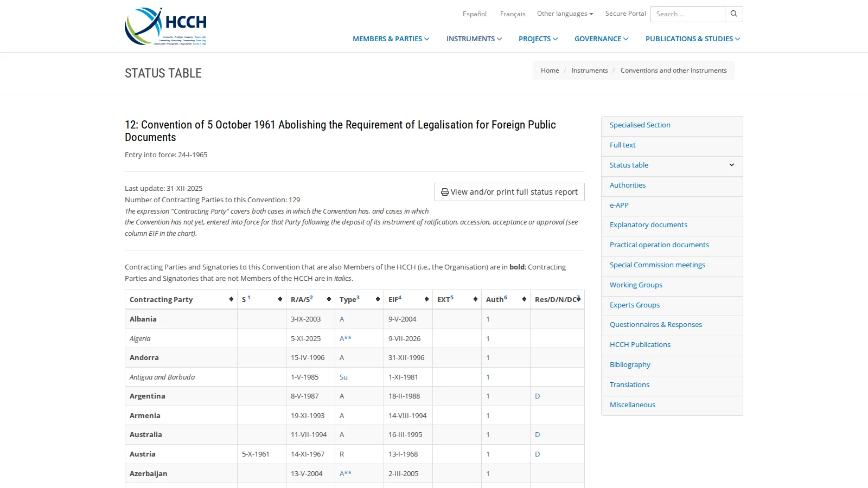
Task: Select Australia's date 11-VII-1994
Action: [309, 435]
